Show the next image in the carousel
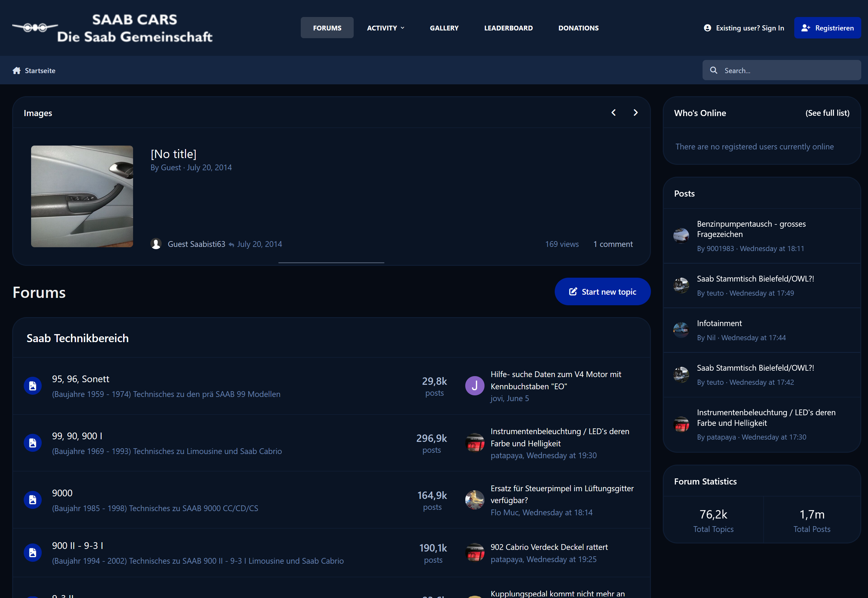 pos(636,113)
